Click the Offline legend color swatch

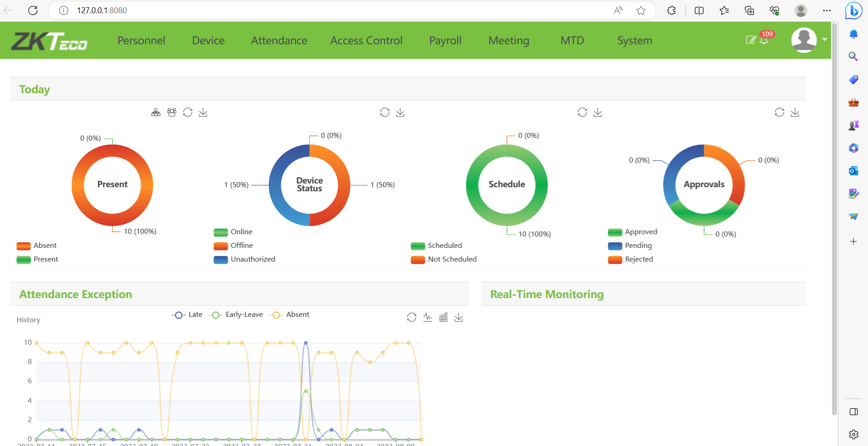click(x=221, y=246)
